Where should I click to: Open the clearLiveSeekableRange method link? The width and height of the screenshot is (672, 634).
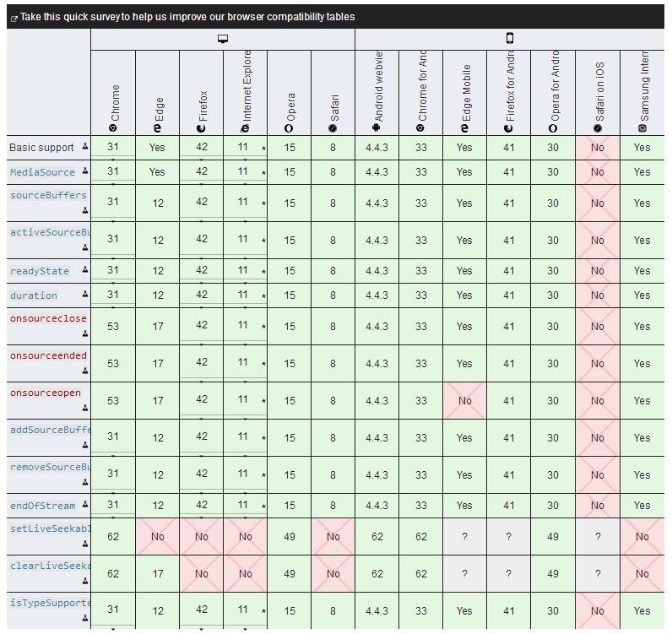pos(50,566)
